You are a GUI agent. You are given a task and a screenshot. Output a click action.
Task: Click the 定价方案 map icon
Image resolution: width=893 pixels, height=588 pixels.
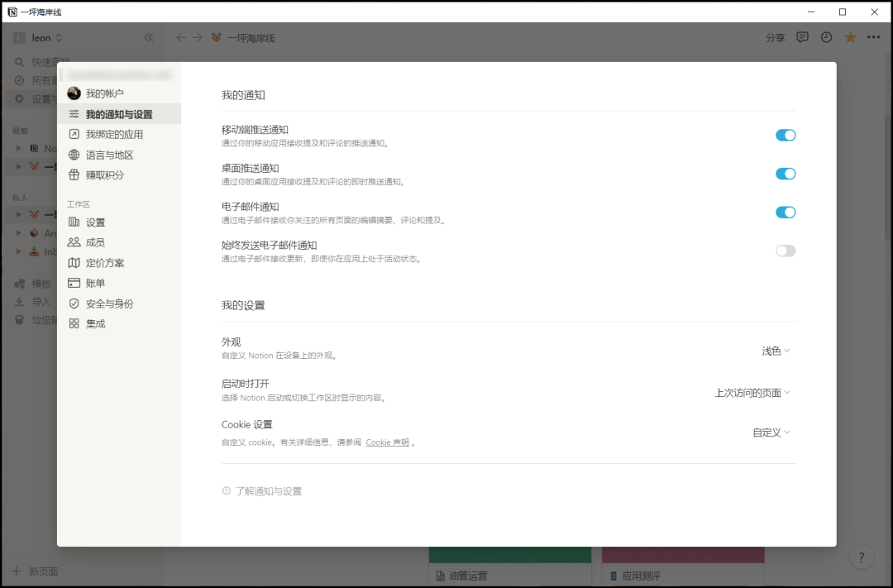[74, 263]
